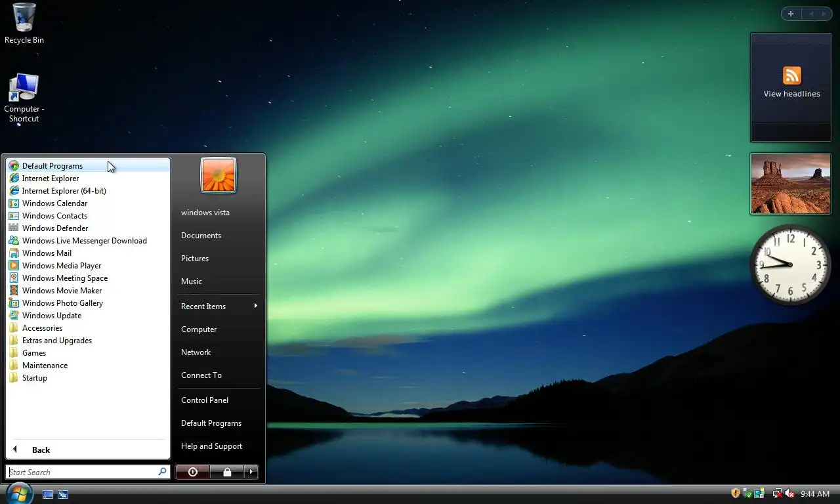Open the windows vista user folder
The image size is (840, 504).
tap(205, 213)
